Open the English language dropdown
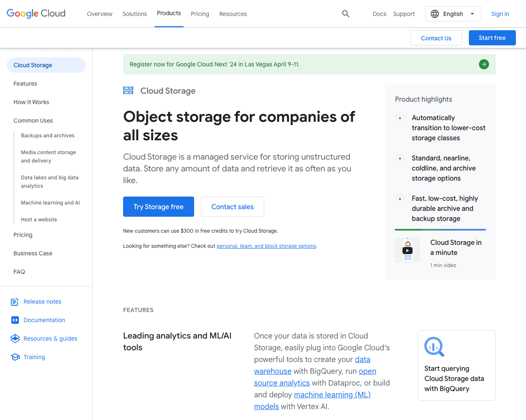Image resolution: width=526 pixels, height=420 pixels. coord(453,14)
